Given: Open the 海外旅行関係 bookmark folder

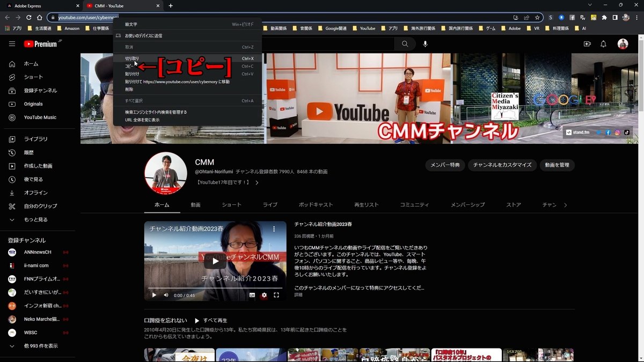Looking at the screenshot, I should (419, 28).
